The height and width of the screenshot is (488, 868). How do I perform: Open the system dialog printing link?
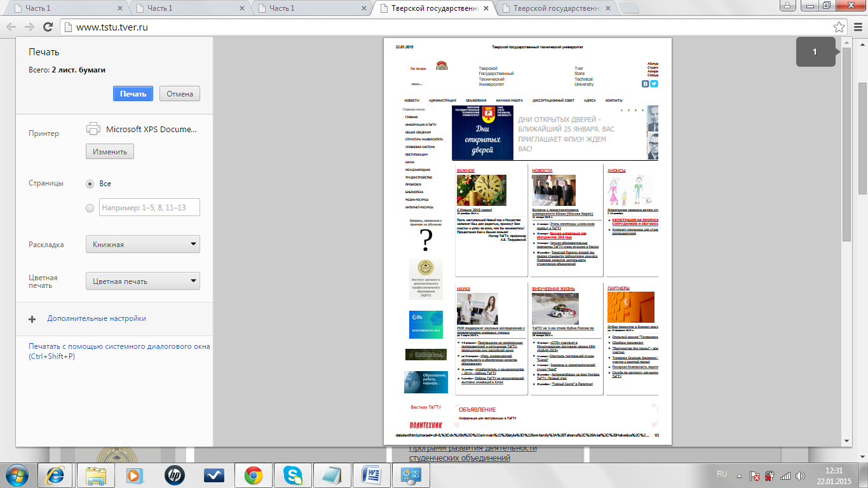point(119,351)
